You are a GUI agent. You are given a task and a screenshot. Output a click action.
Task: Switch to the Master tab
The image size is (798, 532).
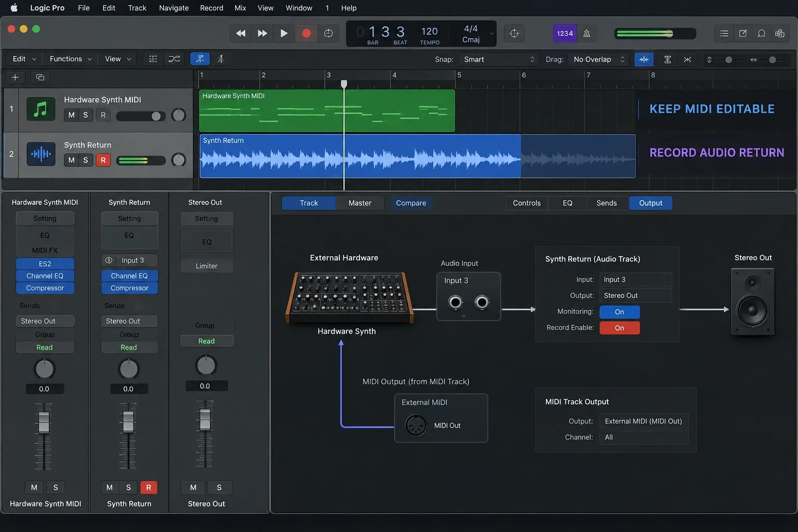360,203
